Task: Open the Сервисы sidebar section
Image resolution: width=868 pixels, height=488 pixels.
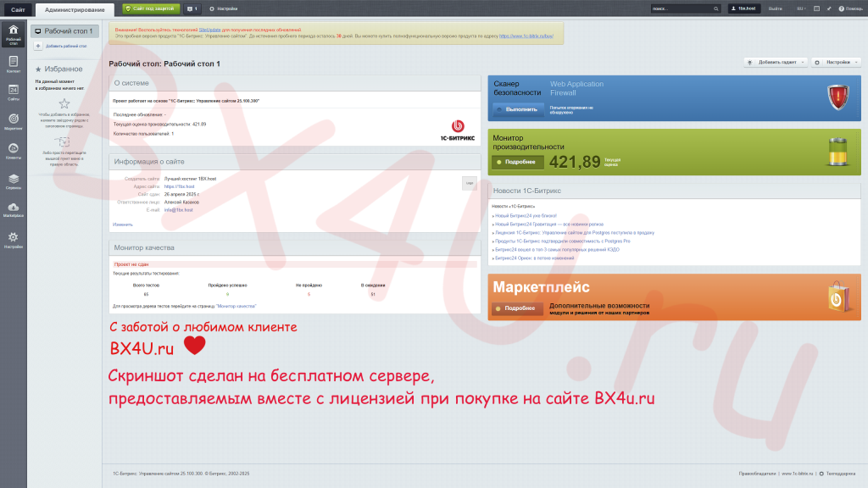Action: point(14,181)
